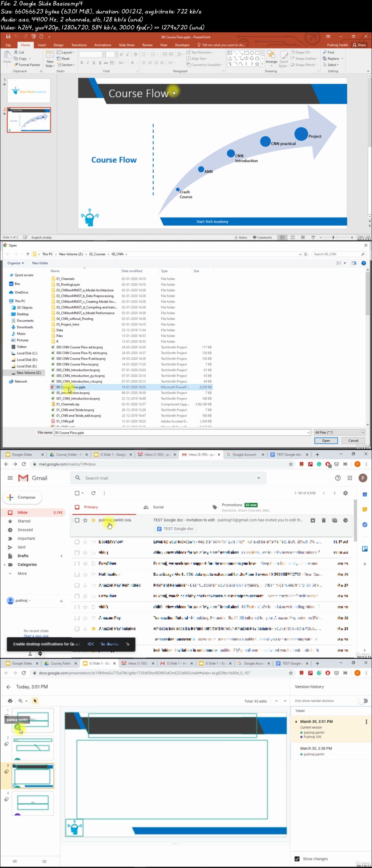Click Comments in PowerPoint status bar
The height and width of the screenshot is (868, 372).
coord(262,238)
